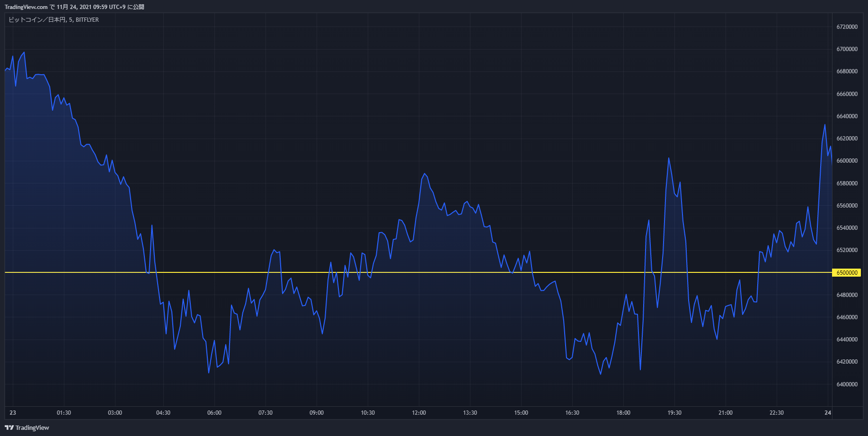
Task: Click the chart title ビットコイン／日本円, 5, BITFLYER
Action: [x=53, y=20]
